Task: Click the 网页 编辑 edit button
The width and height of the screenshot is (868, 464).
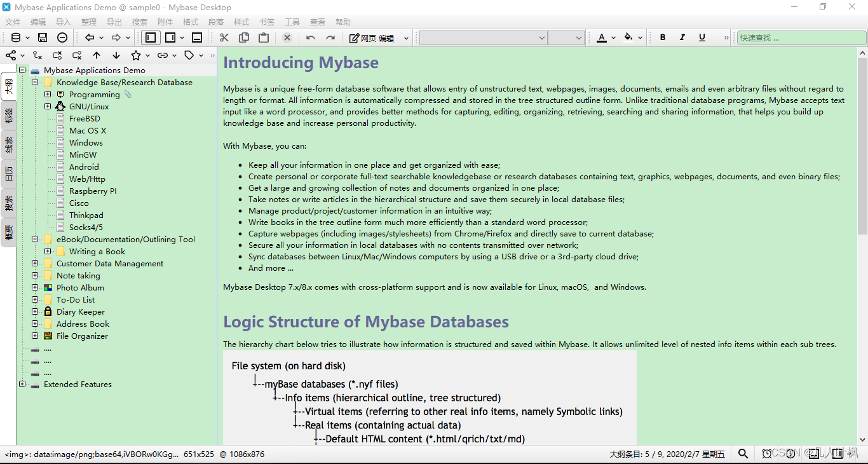Action: click(372, 38)
